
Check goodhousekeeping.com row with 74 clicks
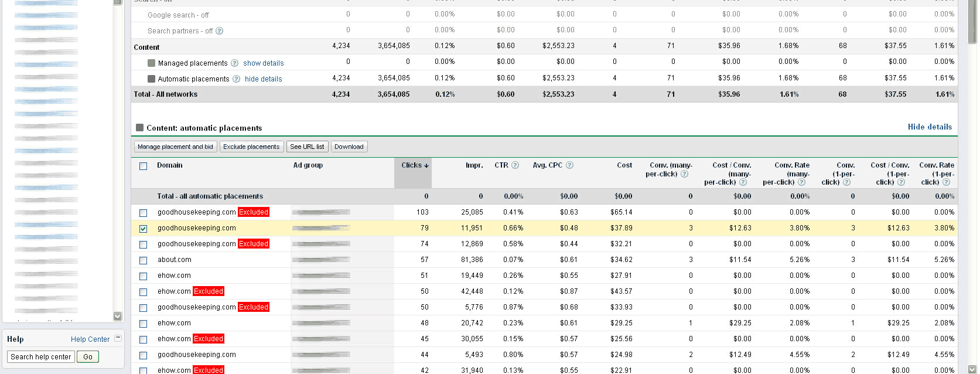point(143,244)
